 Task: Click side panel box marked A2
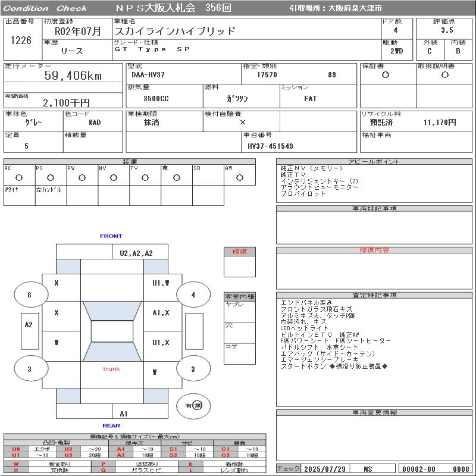(x=30, y=331)
